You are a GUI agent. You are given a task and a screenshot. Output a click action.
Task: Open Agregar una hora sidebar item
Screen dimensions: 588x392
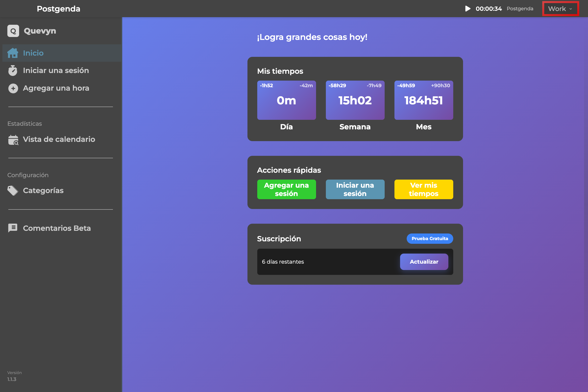(62, 88)
